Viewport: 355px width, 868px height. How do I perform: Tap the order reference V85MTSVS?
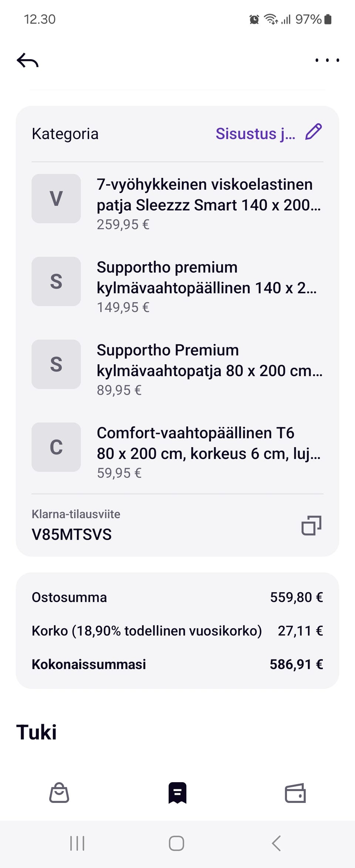72,534
